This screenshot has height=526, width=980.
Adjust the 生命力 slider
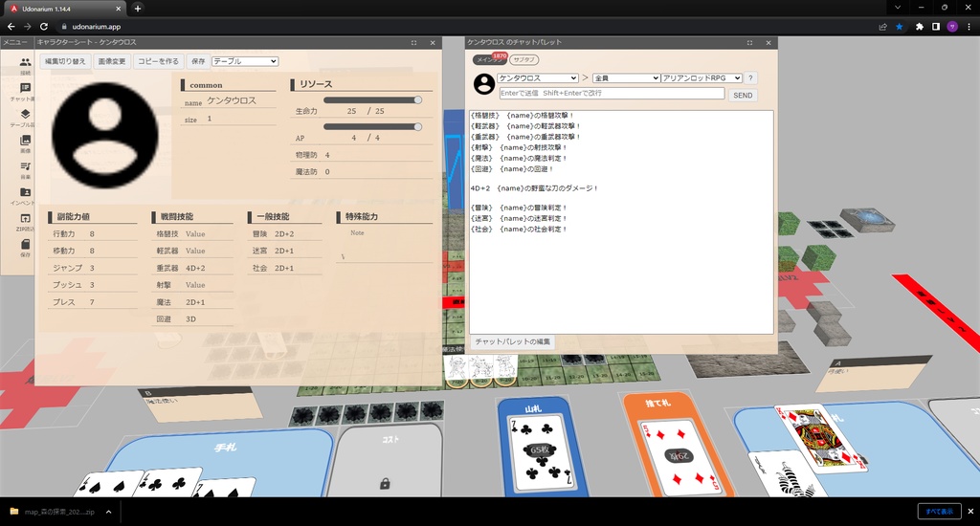tap(372, 100)
